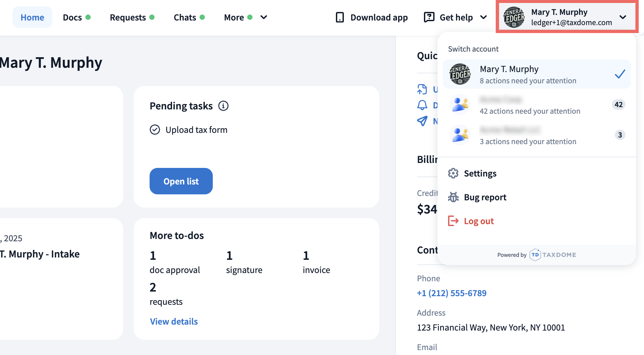Click the Log out arrow icon

point(453,221)
